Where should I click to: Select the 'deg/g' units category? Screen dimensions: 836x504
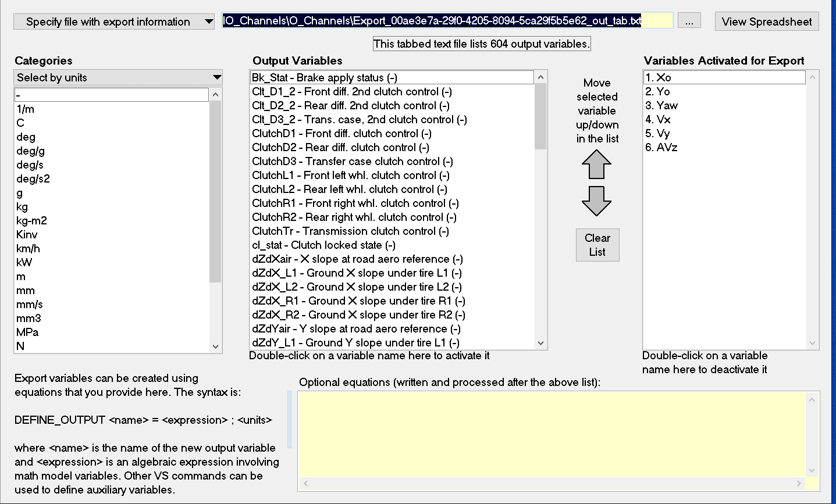point(112,151)
